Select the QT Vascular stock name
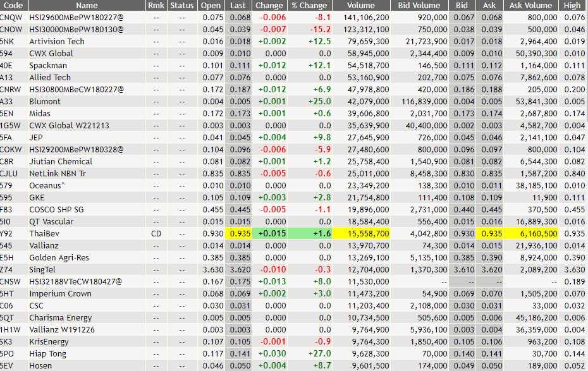The width and height of the screenshot is (588, 371). [51, 221]
